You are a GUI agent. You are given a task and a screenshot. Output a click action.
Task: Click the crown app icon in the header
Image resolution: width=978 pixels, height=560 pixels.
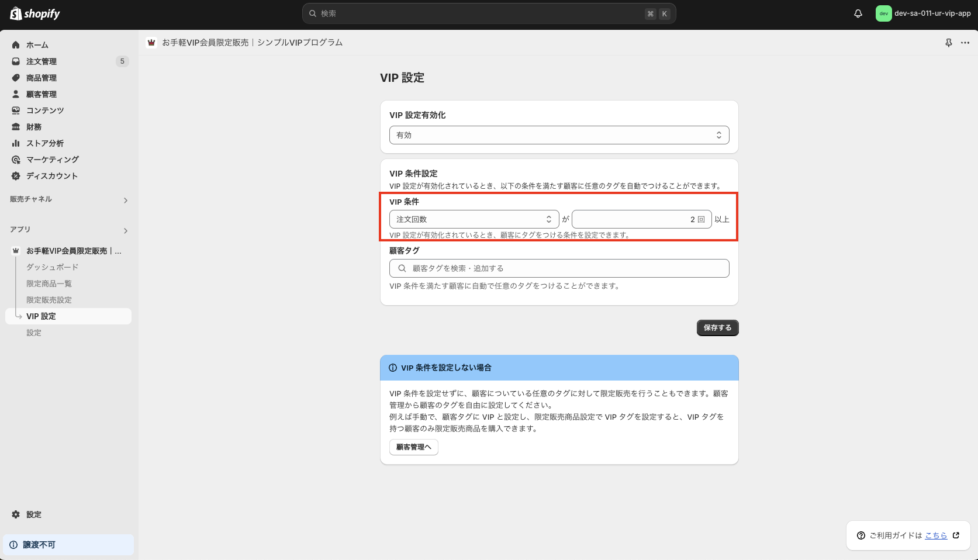[x=151, y=43]
